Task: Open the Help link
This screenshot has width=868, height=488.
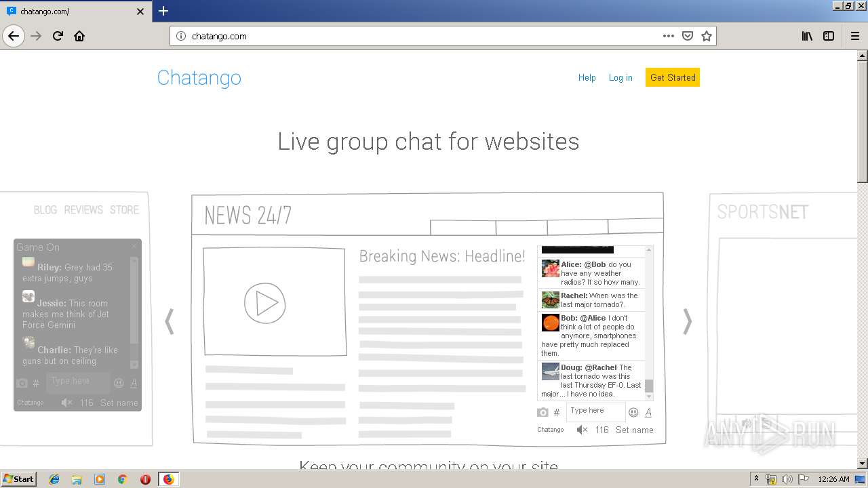Action: (587, 78)
